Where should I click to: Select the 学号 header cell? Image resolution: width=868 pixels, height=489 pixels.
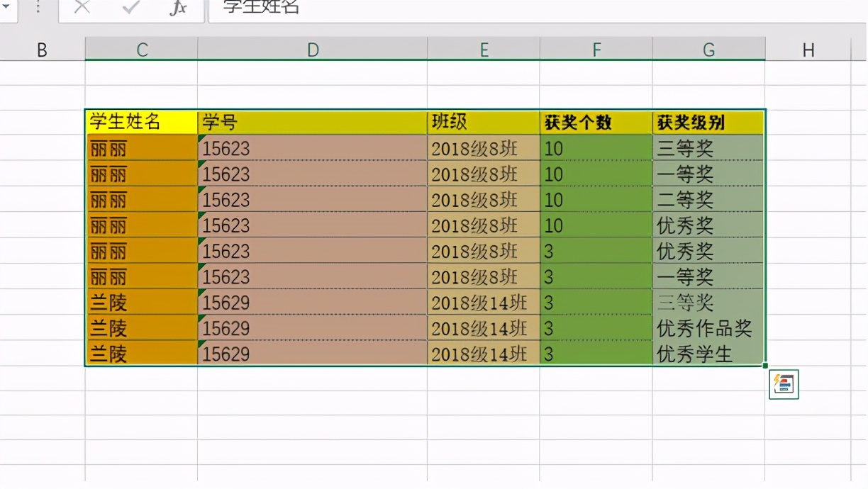pyautogui.click(x=313, y=122)
